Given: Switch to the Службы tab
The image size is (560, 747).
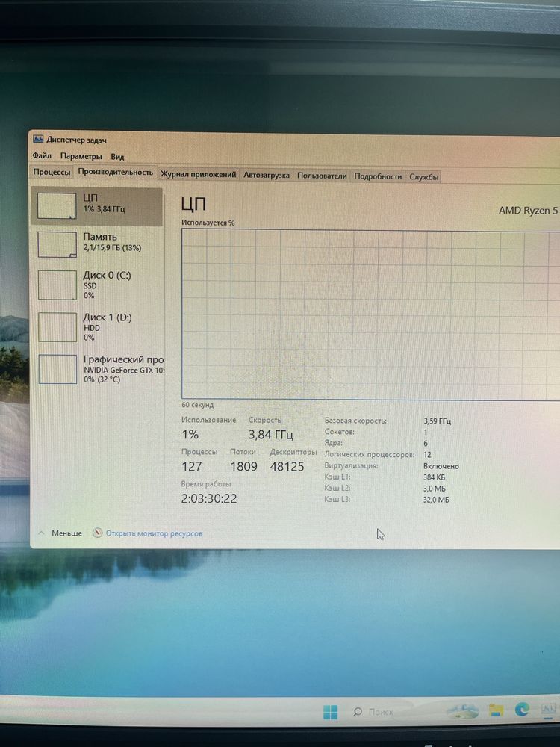Looking at the screenshot, I should coord(423,177).
